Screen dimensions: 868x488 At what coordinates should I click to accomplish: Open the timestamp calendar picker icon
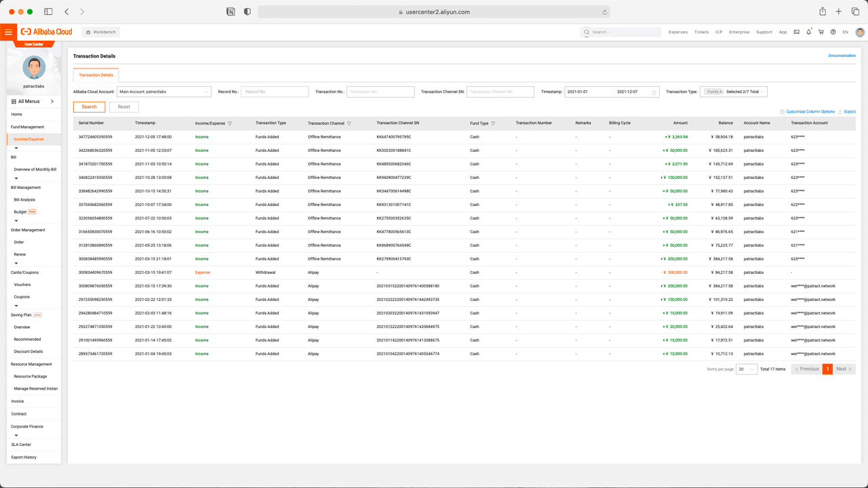click(x=654, y=92)
